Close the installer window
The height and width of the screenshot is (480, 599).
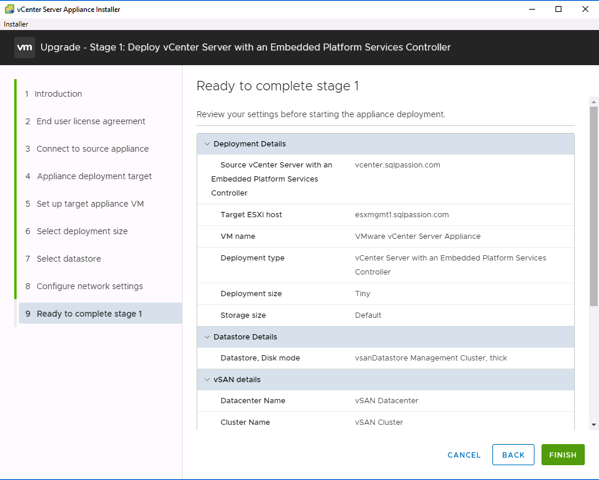tap(585, 9)
